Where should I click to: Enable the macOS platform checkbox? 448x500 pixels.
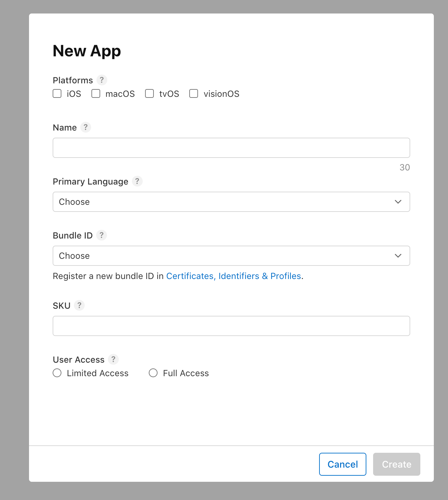click(x=96, y=93)
